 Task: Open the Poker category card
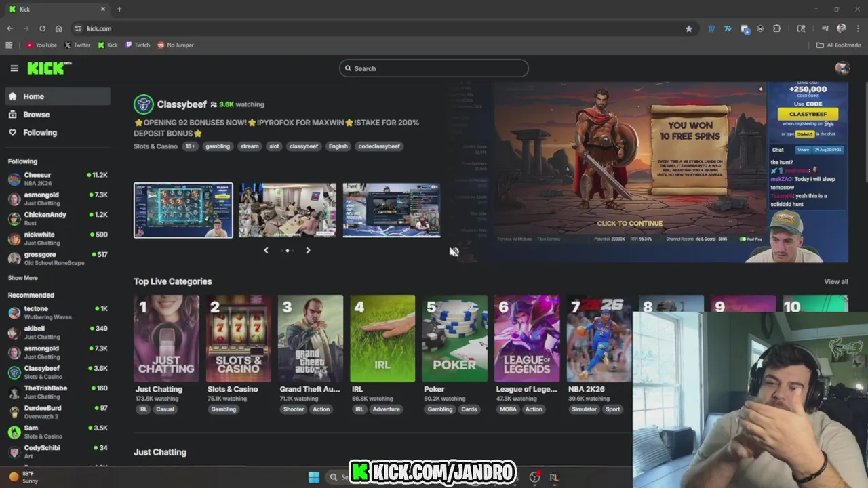(x=454, y=338)
